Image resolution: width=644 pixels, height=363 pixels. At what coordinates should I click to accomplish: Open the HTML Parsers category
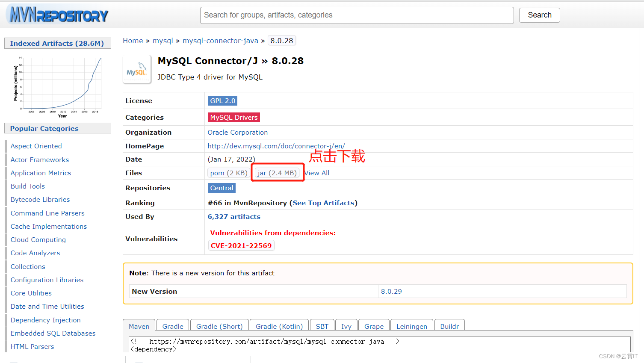[x=32, y=347]
